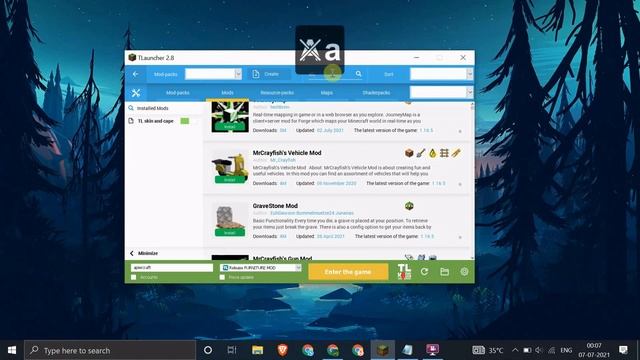
Task: Click the 35°C weather reading
Action: (496, 350)
